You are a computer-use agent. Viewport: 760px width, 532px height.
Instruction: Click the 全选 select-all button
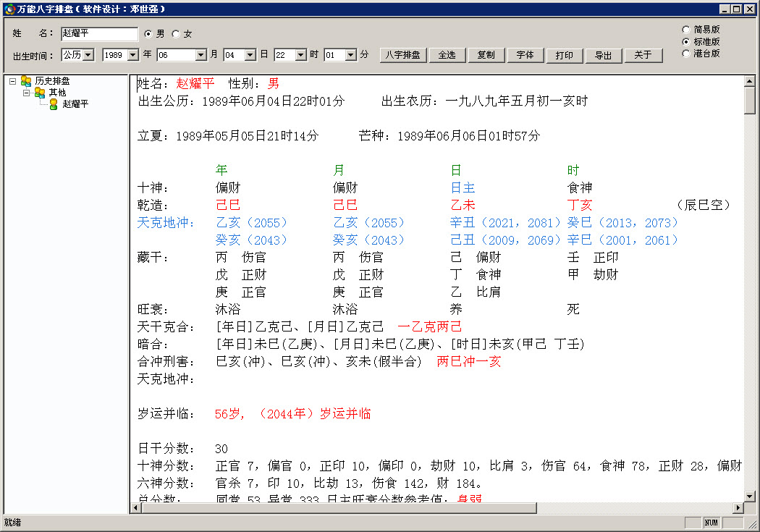(x=447, y=55)
